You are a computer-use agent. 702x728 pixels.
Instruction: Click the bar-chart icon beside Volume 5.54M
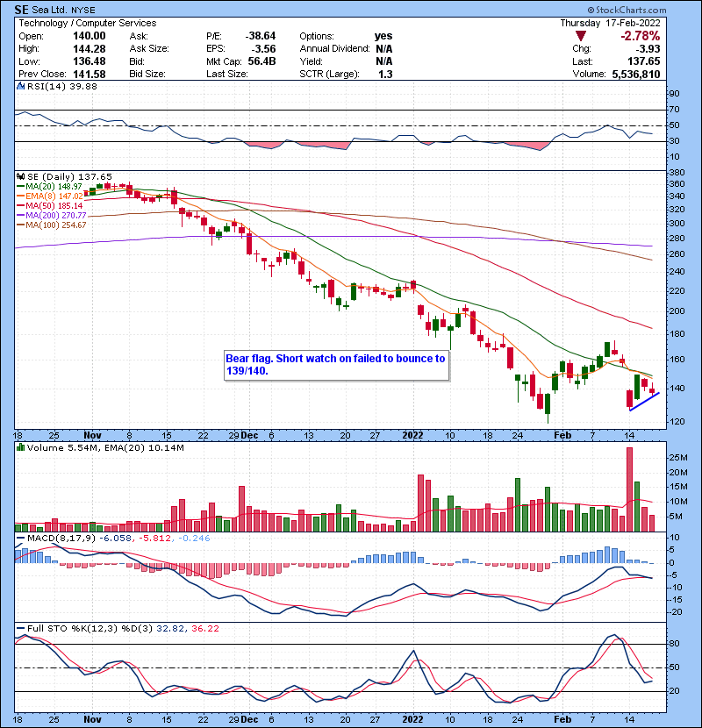[20, 447]
